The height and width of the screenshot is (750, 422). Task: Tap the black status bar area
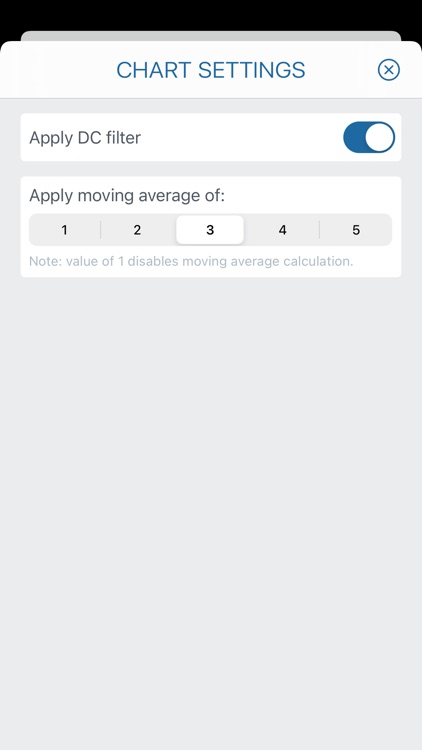211,14
